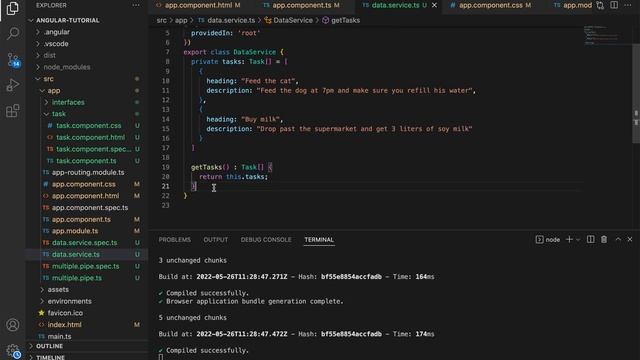The image size is (640, 360).
Task: Open Source Control view with badge
Action: click(13, 60)
